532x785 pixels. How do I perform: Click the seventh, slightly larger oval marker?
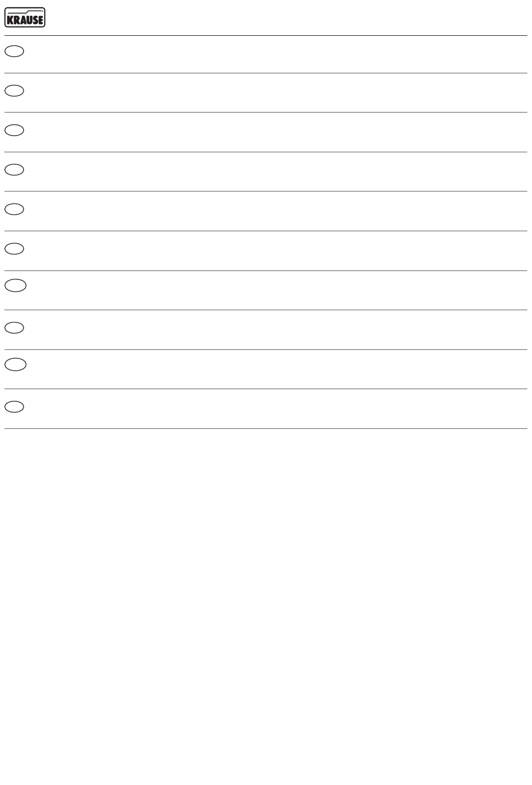[x=16, y=286]
